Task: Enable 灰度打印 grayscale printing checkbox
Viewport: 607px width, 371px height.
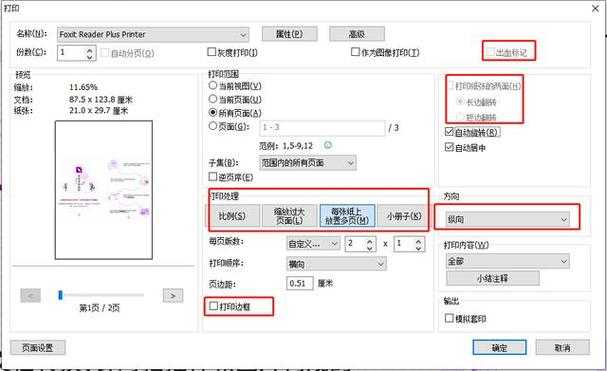Action: tap(212, 52)
